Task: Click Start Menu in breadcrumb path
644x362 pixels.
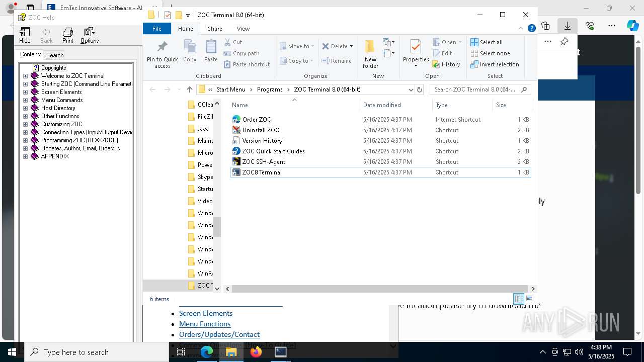Action: [x=231, y=89]
